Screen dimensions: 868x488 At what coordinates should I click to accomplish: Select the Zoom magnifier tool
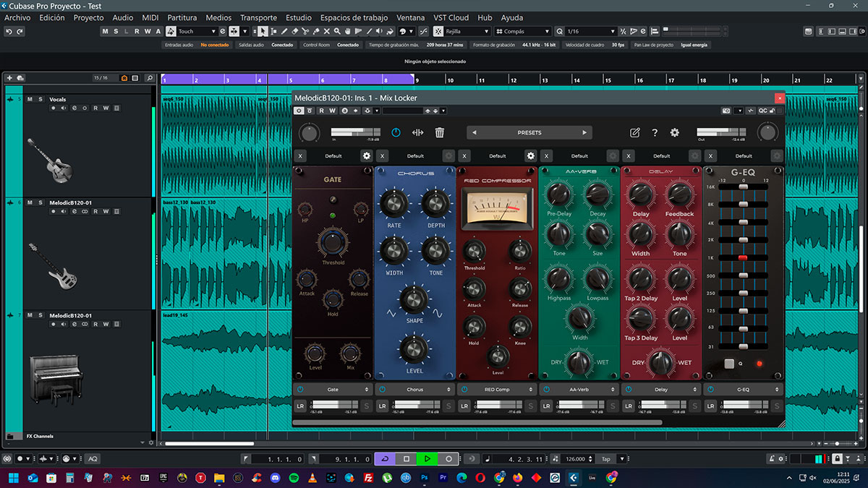click(338, 31)
